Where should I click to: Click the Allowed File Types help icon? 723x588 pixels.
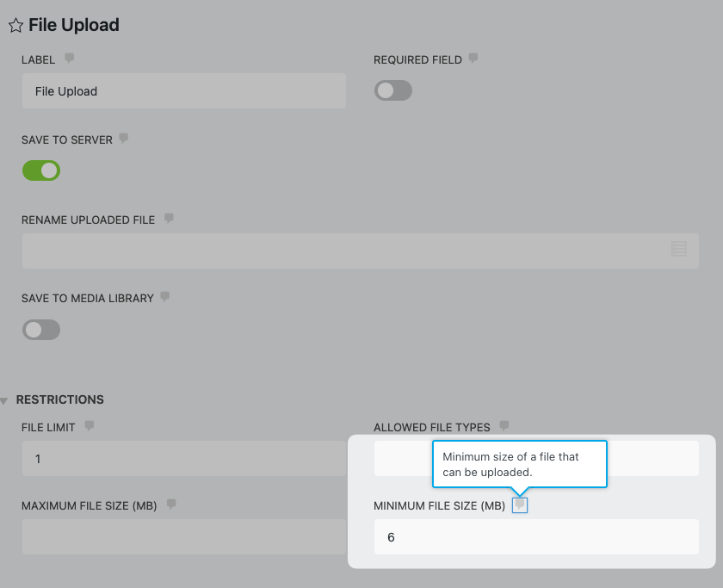click(504, 425)
